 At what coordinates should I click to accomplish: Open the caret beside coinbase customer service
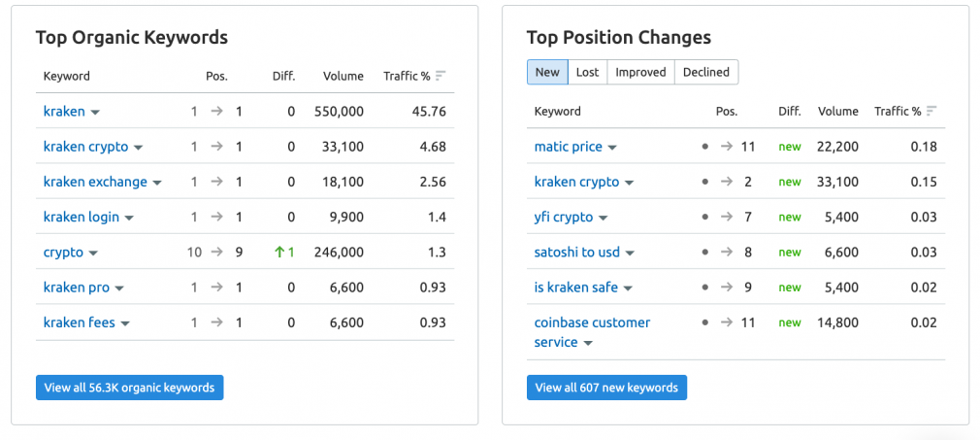coord(587,343)
